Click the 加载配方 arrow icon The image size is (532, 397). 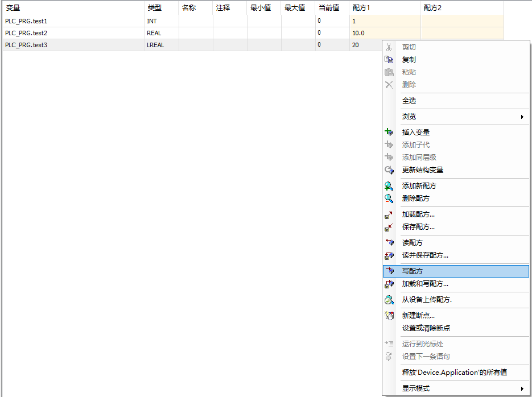(390, 215)
